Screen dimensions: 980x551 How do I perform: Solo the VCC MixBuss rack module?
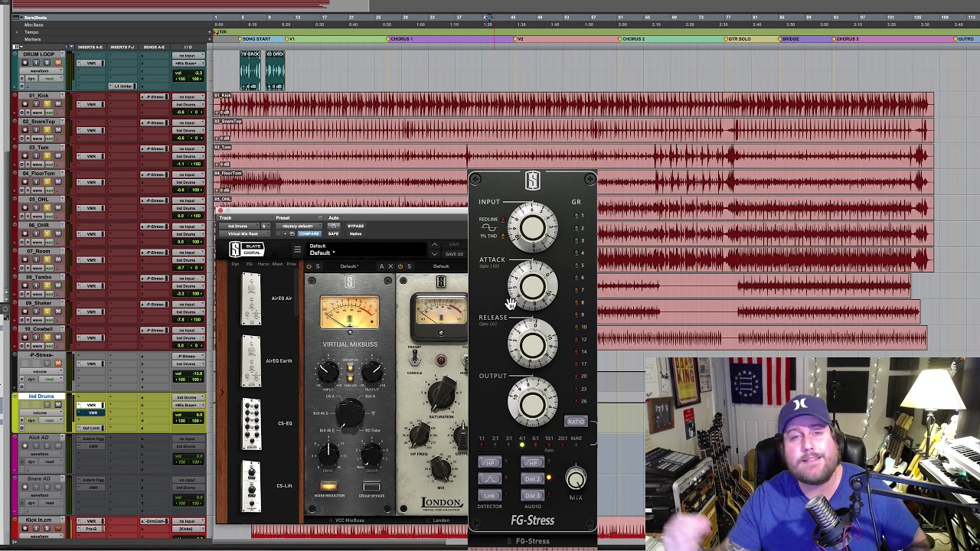tap(318, 266)
